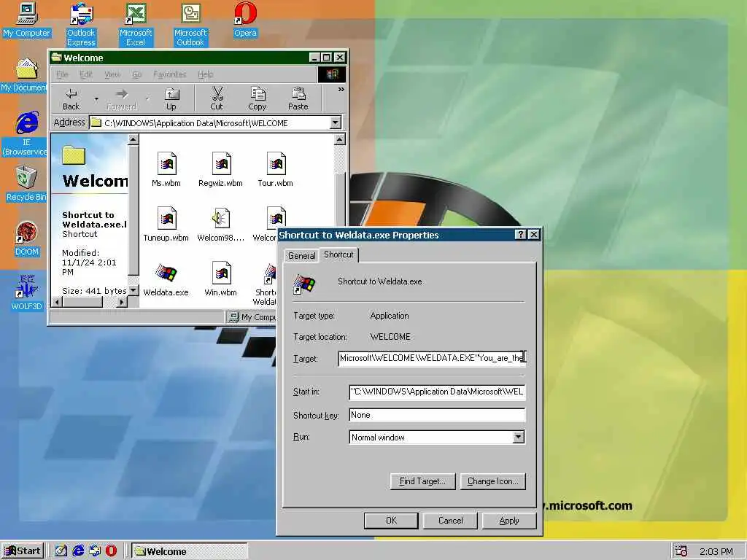Screen dimensions: 747x560
Task: Open the My Computer desktop icon
Action: (x=27, y=20)
